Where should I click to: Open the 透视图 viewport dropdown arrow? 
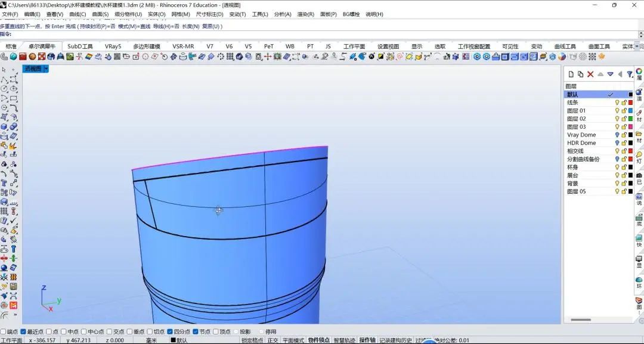tap(46, 69)
